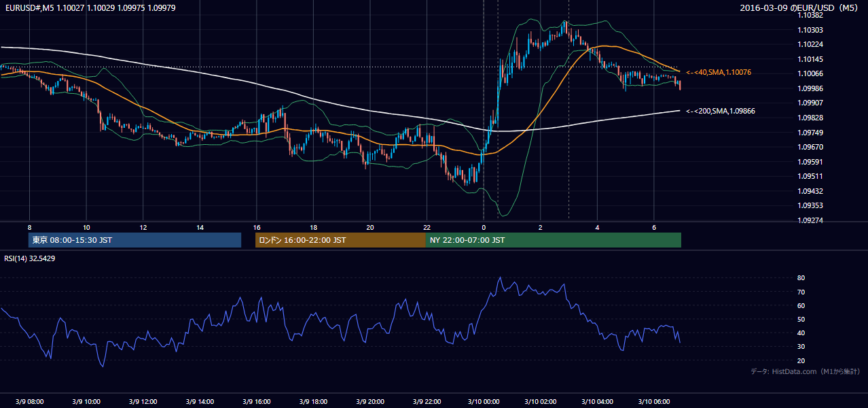Viewport: 868px width, 408px height.
Task: Click hour label 16 under the price chart
Action: 256,227
